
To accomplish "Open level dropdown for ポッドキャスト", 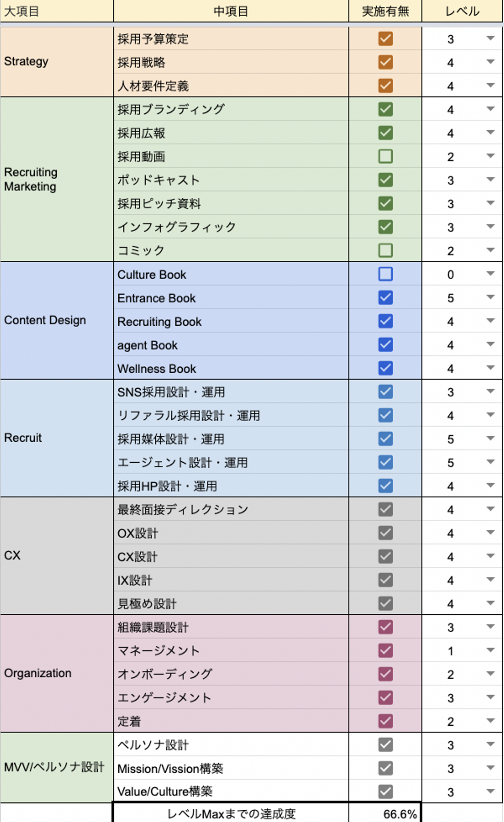I will click(x=490, y=180).
